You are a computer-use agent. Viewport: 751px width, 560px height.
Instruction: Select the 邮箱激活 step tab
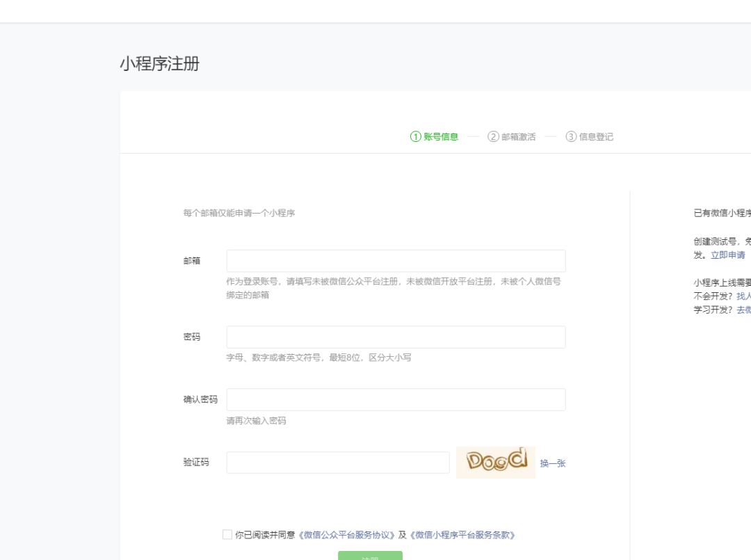click(x=518, y=137)
